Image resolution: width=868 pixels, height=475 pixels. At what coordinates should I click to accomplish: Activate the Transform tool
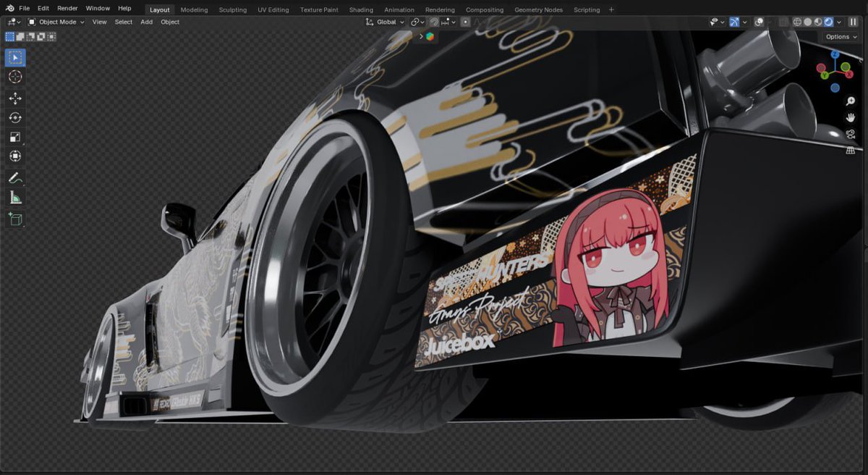[x=15, y=156]
